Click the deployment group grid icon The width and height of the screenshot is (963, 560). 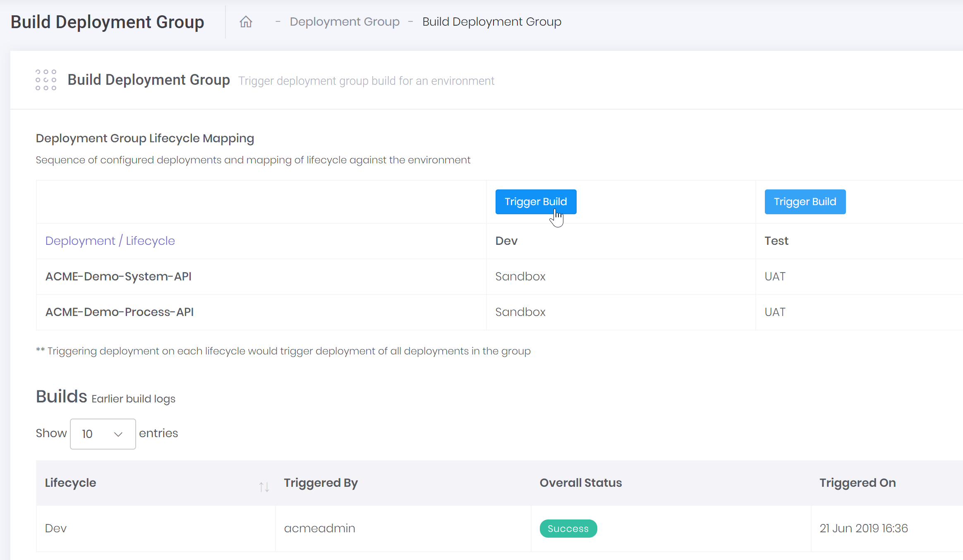[x=46, y=79]
